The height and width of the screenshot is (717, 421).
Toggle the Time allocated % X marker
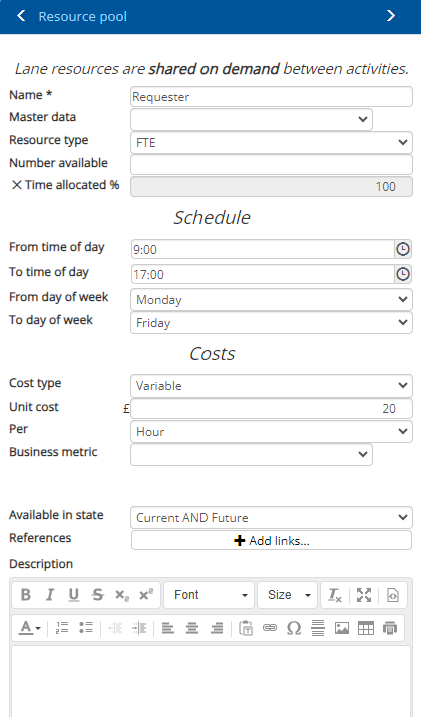point(16,185)
